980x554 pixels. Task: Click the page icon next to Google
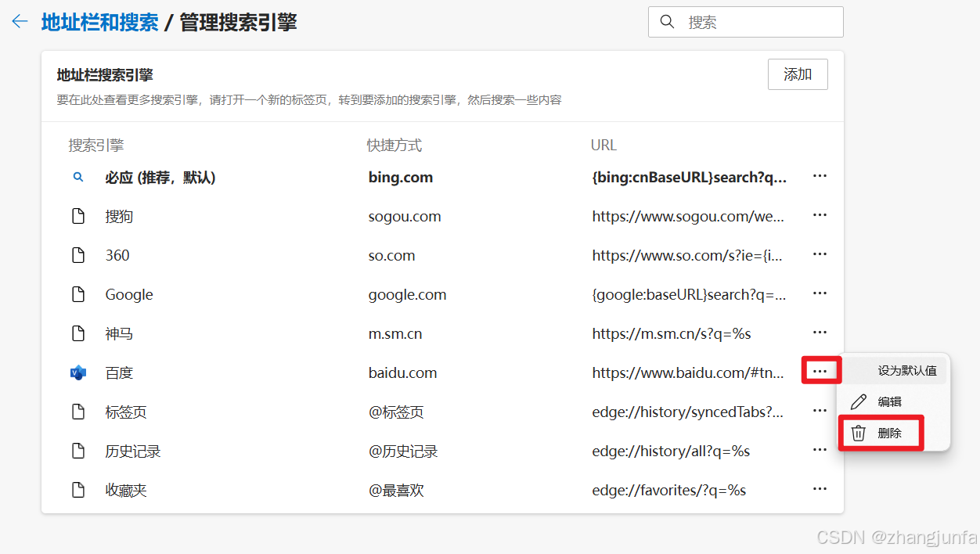[78, 295]
